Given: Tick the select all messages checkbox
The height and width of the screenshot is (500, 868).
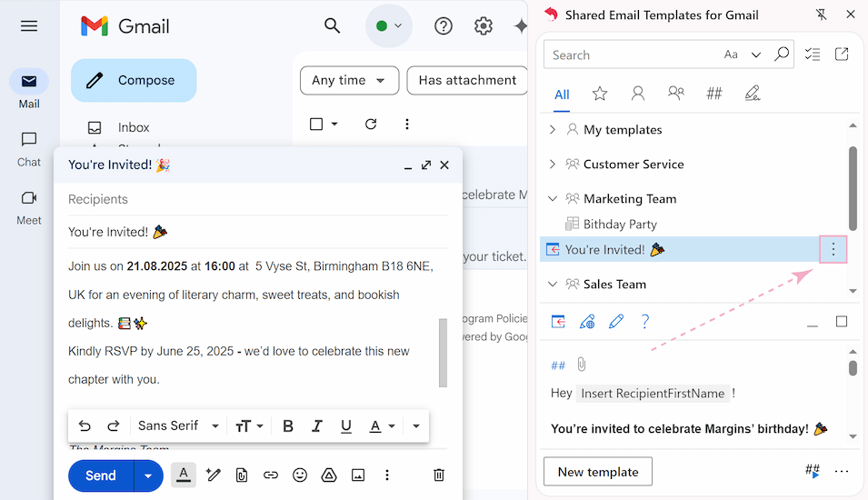Looking at the screenshot, I should [316, 124].
